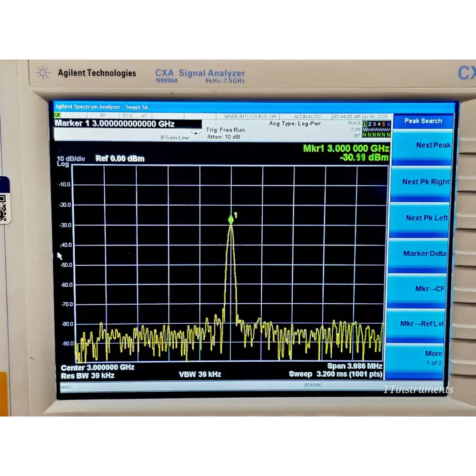
Task: Click the date and time display
Action: [360, 117]
